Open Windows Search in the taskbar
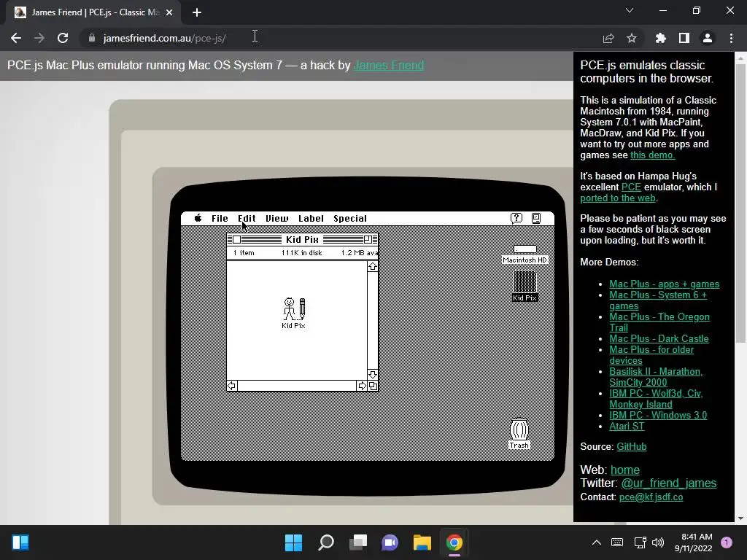747x560 pixels. pos(326,542)
